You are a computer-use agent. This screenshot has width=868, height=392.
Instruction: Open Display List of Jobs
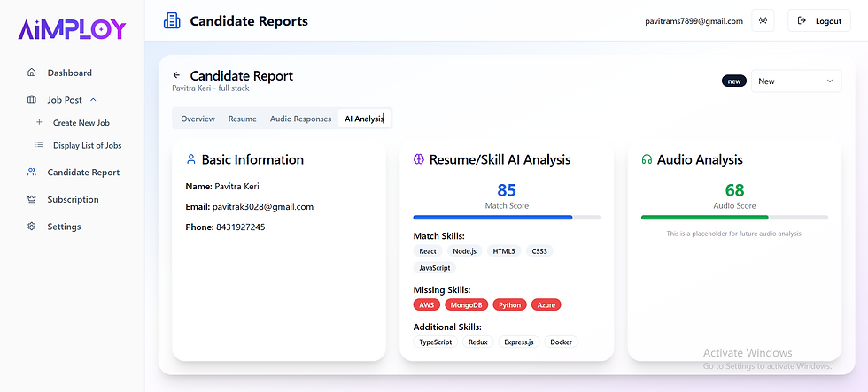[x=88, y=145]
